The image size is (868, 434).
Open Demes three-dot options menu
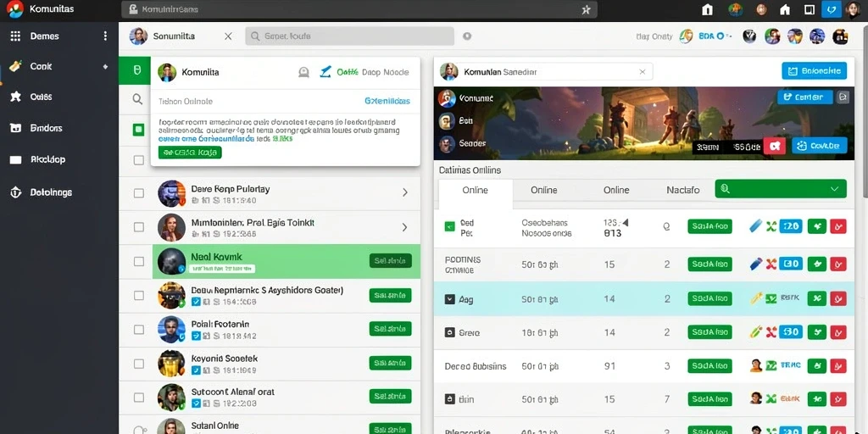point(105,36)
